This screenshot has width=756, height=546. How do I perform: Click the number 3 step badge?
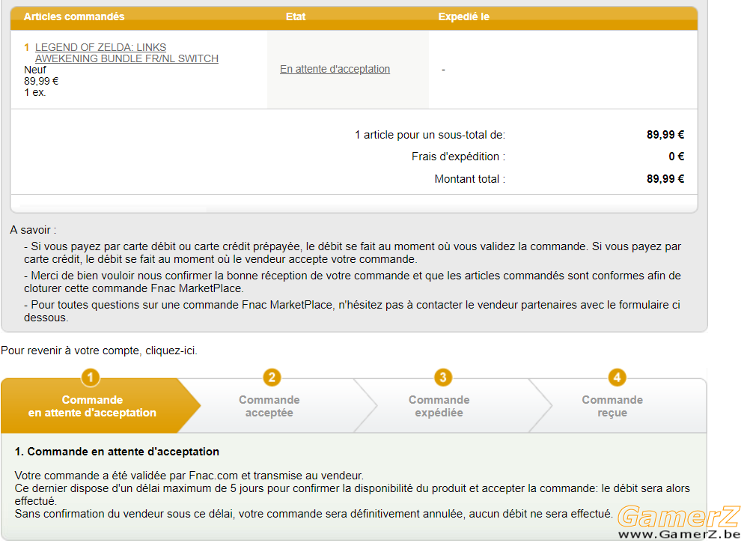tap(443, 377)
